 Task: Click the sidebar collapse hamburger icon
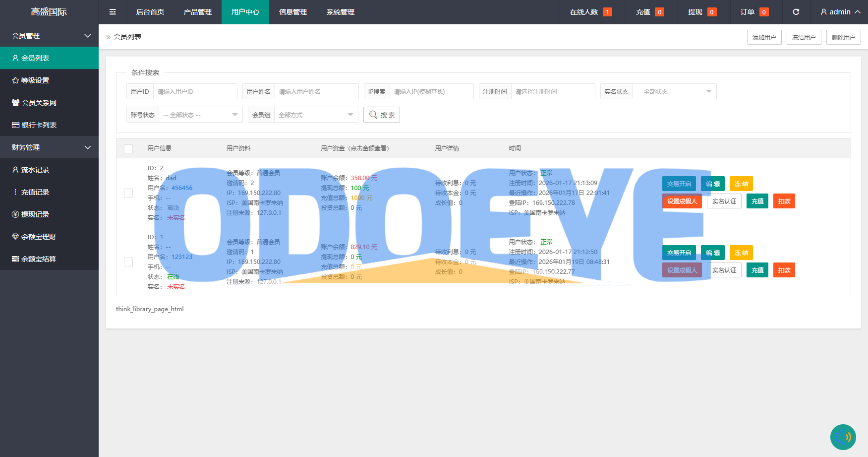point(113,12)
